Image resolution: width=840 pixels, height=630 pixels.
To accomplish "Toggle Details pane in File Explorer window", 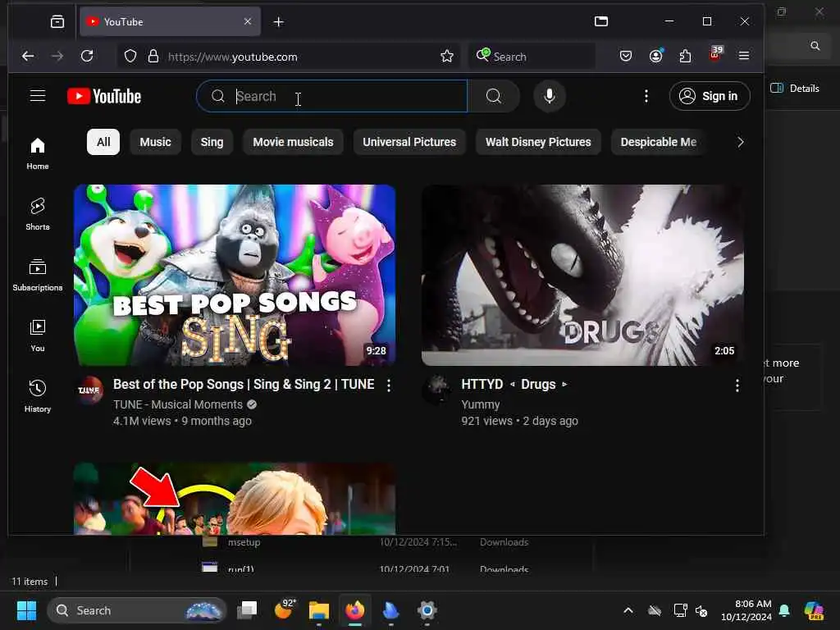I will tap(794, 89).
